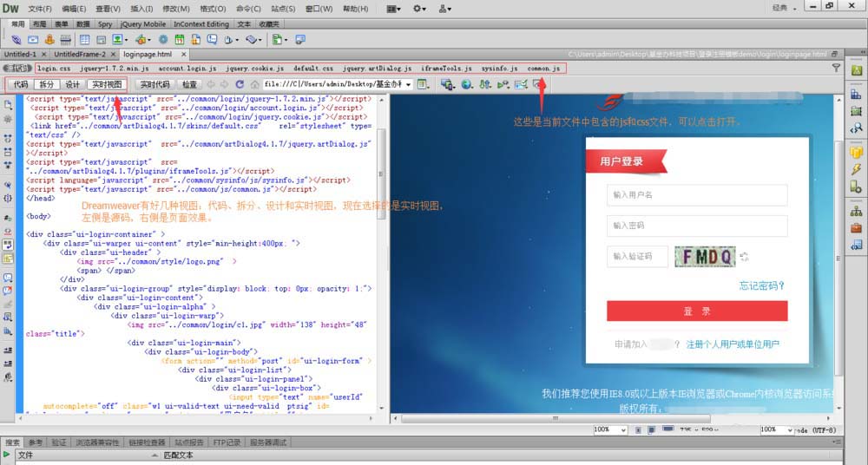This screenshot has width=868, height=465.
Task: Insert a named anchor
Action: [49, 39]
